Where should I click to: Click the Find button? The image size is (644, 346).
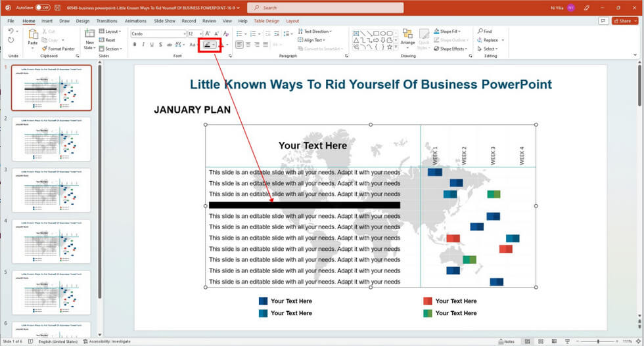pos(485,32)
